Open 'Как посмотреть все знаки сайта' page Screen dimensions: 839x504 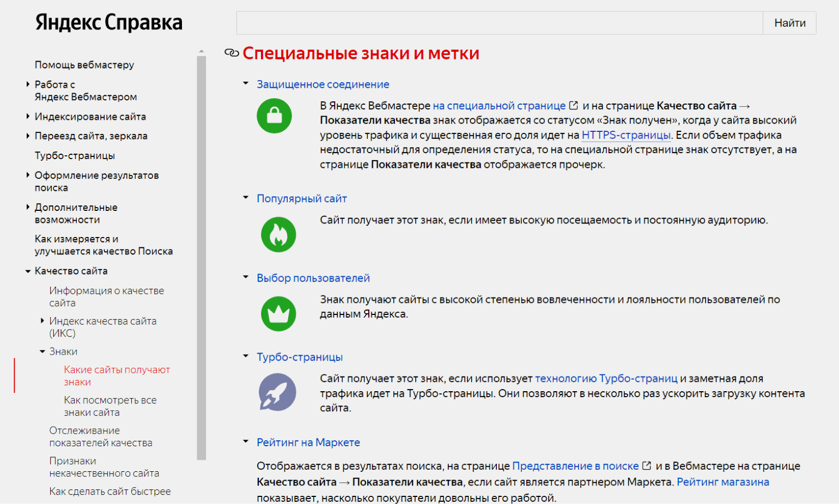pos(110,406)
